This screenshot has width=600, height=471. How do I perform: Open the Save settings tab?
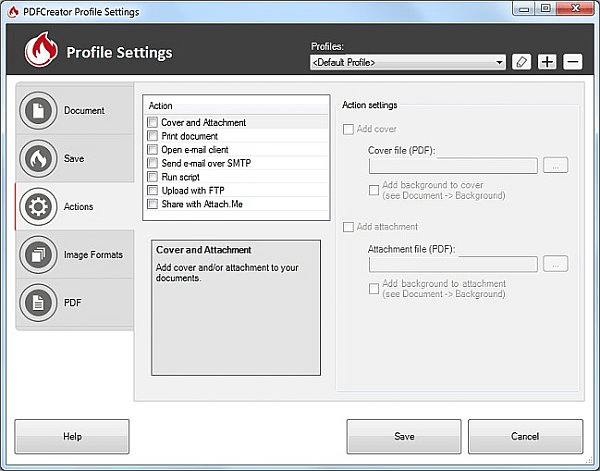coord(75,159)
